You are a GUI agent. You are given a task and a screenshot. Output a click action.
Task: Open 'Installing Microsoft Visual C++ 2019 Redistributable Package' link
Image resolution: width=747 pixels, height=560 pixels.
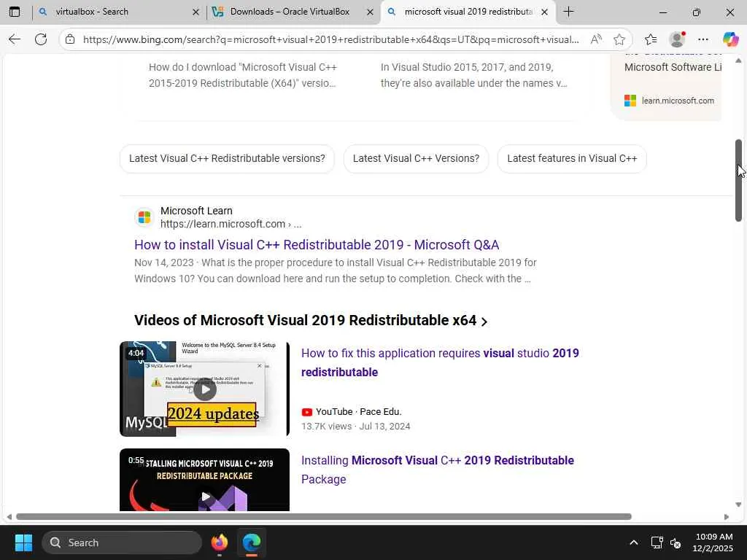[438, 470]
